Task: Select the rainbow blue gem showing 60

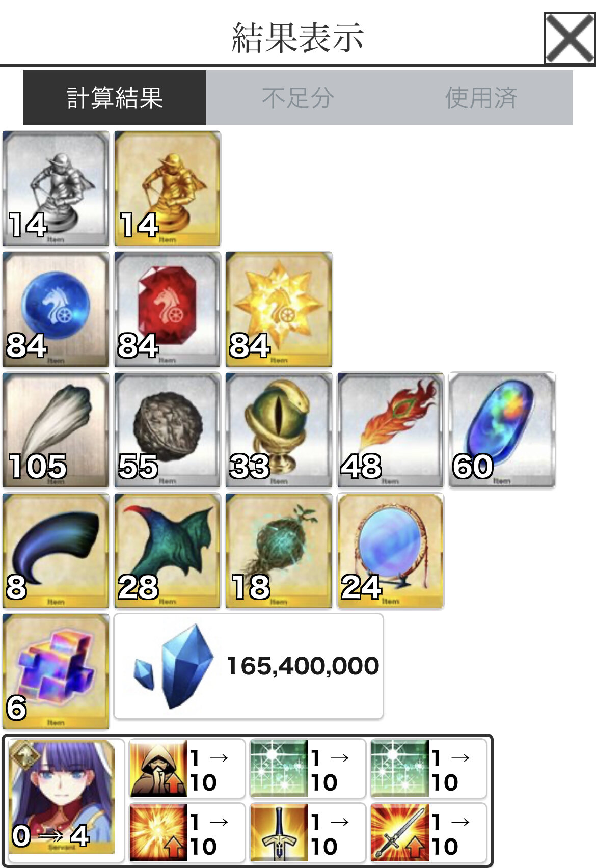Action: click(502, 430)
